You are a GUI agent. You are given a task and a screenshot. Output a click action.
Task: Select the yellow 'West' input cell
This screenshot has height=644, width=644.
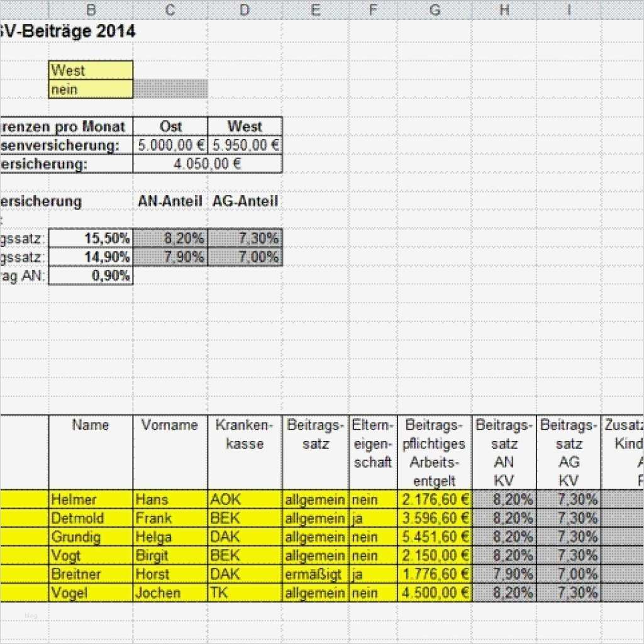(x=91, y=70)
